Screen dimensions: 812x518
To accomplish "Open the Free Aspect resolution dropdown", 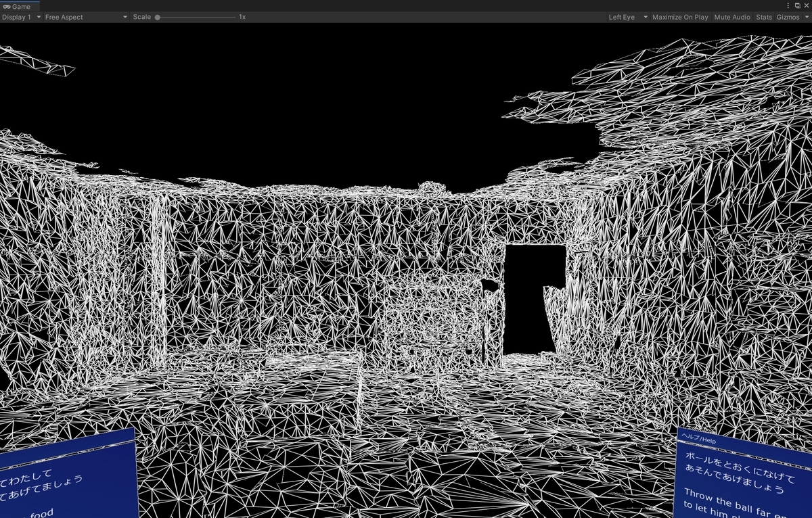I will click(86, 17).
